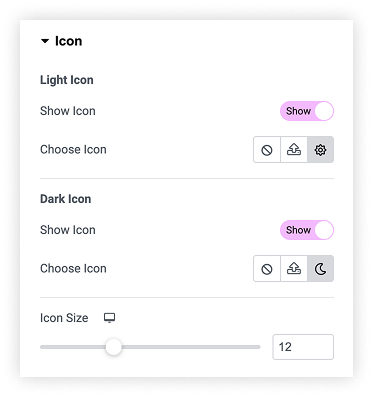This screenshot has width=373, height=397.
Task: Click the Dark Icon Show Icon label
Action: [x=68, y=230]
